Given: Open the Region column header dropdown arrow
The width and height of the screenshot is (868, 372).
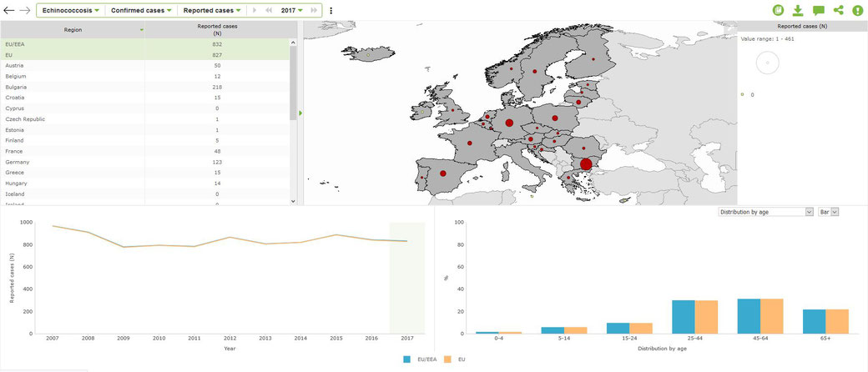Looking at the screenshot, I should coord(142,30).
